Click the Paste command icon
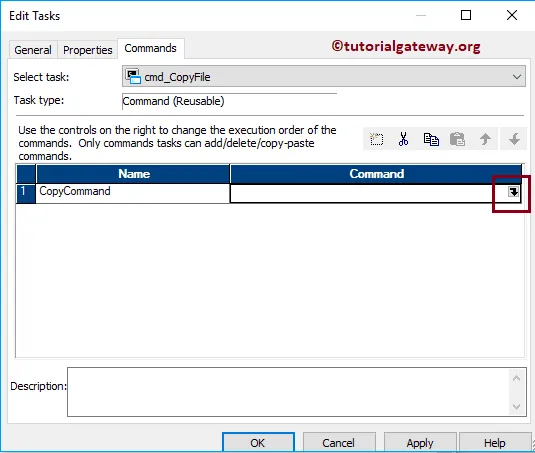This screenshot has width=535, height=453. click(x=457, y=139)
